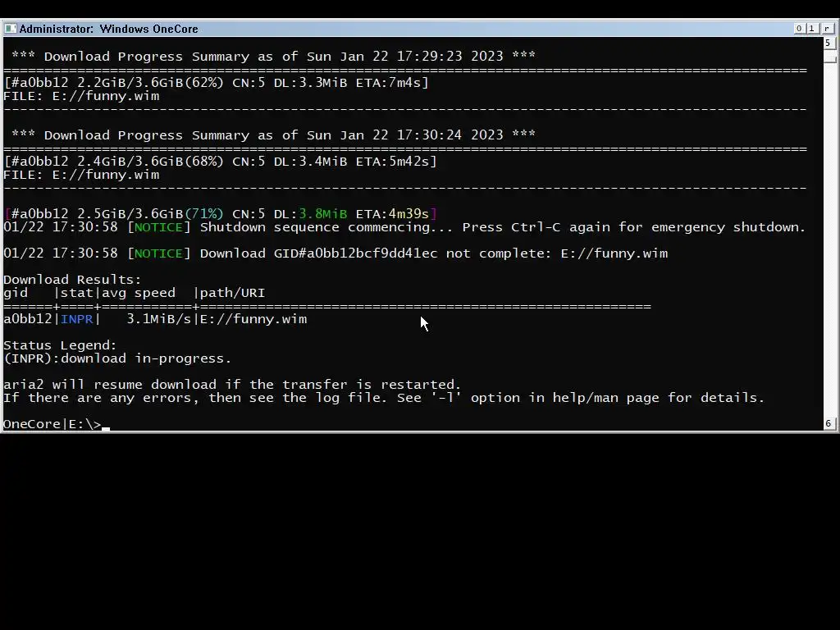Maximize the Windows OneCore console window
Image resolution: width=840 pixels, height=630 pixels.
(811, 29)
